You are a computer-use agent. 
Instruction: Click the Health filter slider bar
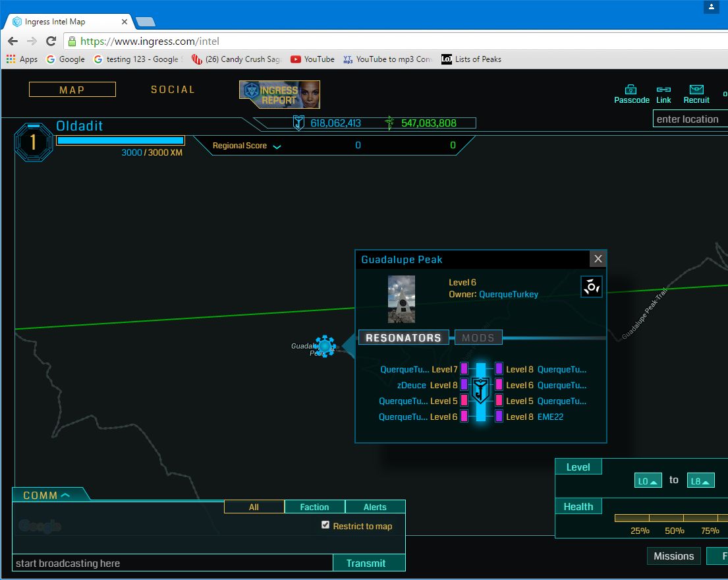[x=671, y=518]
